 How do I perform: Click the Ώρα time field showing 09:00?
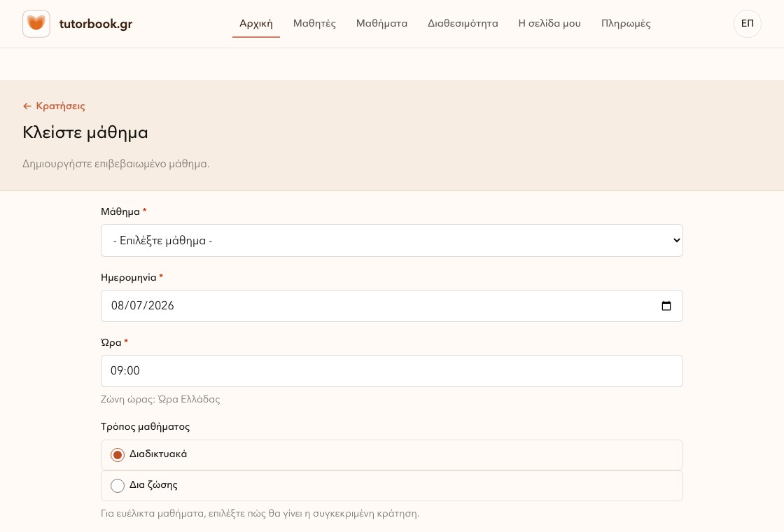pyautogui.click(x=391, y=370)
